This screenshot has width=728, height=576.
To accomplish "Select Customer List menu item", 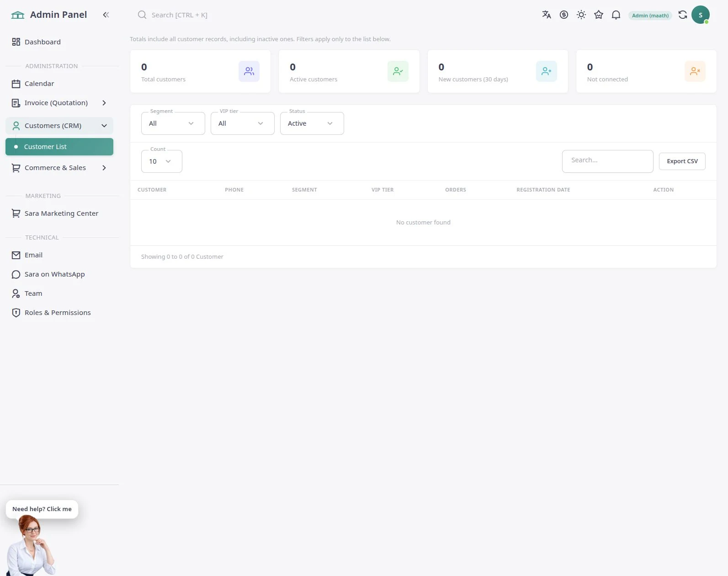I will (59, 147).
